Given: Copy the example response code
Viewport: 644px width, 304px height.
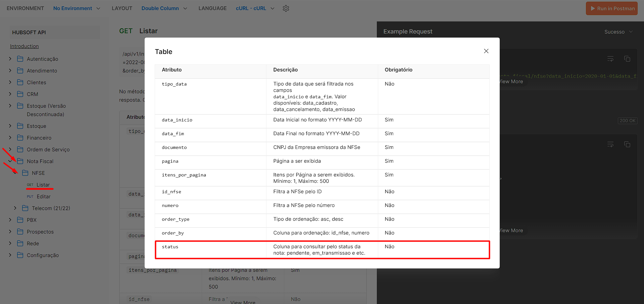Looking at the screenshot, I should pos(627,144).
